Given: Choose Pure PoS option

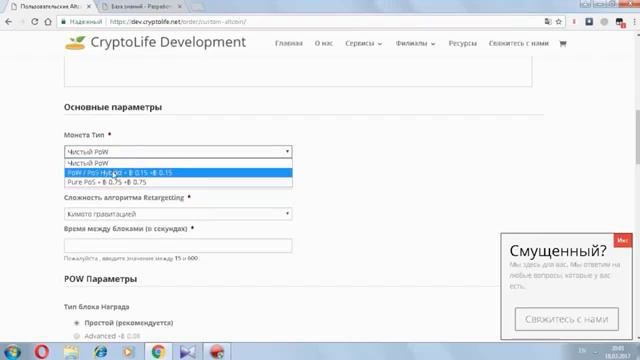Looking at the screenshot, I should point(178,182).
